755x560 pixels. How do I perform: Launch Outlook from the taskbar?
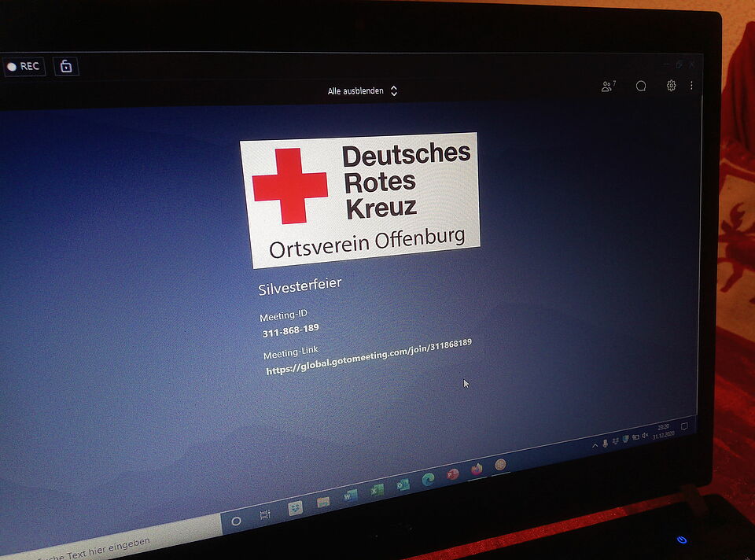[403, 484]
